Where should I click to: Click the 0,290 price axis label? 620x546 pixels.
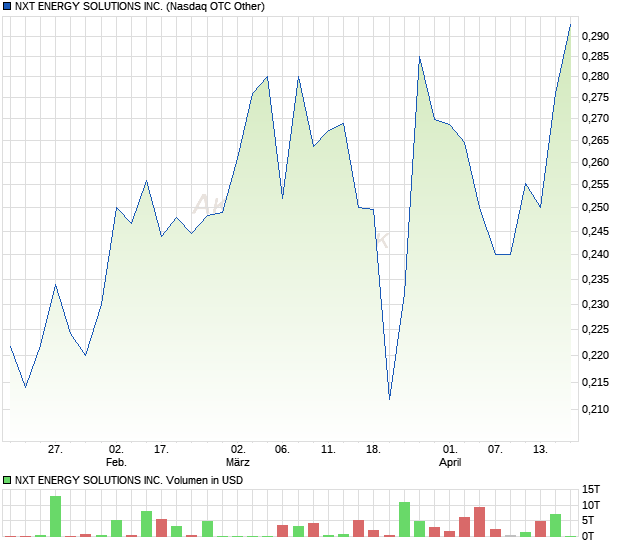[595, 36]
